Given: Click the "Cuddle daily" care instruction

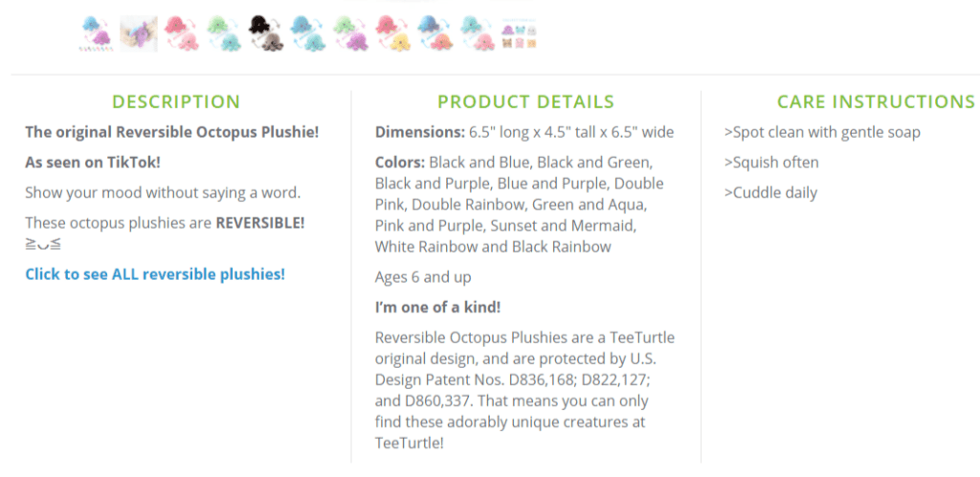Looking at the screenshot, I should point(770,193).
